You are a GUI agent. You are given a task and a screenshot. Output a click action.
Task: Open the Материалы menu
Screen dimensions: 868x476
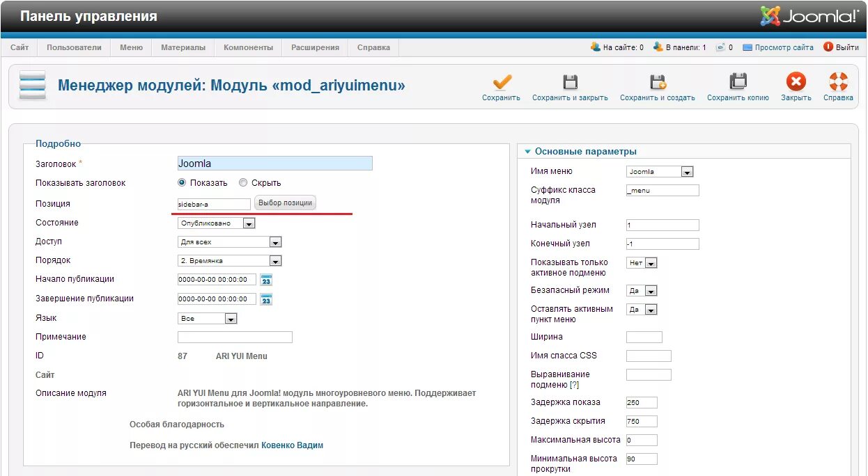coord(183,47)
